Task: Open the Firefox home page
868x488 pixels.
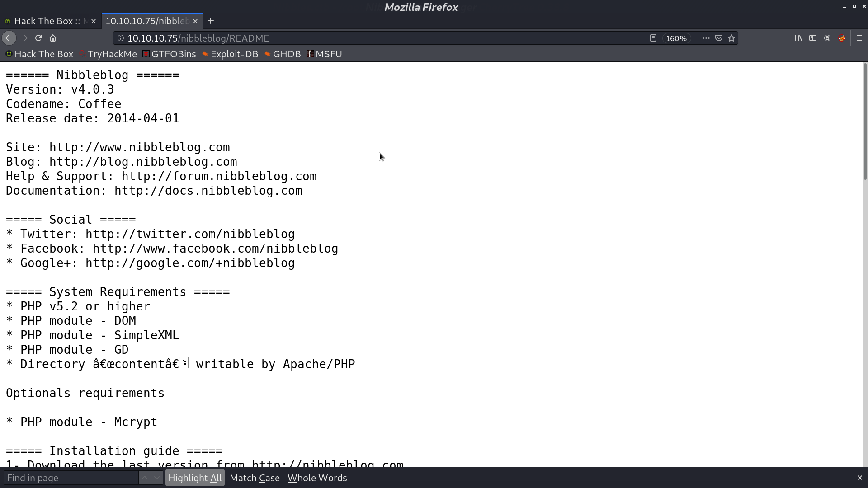Action: (x=53, y=38)
